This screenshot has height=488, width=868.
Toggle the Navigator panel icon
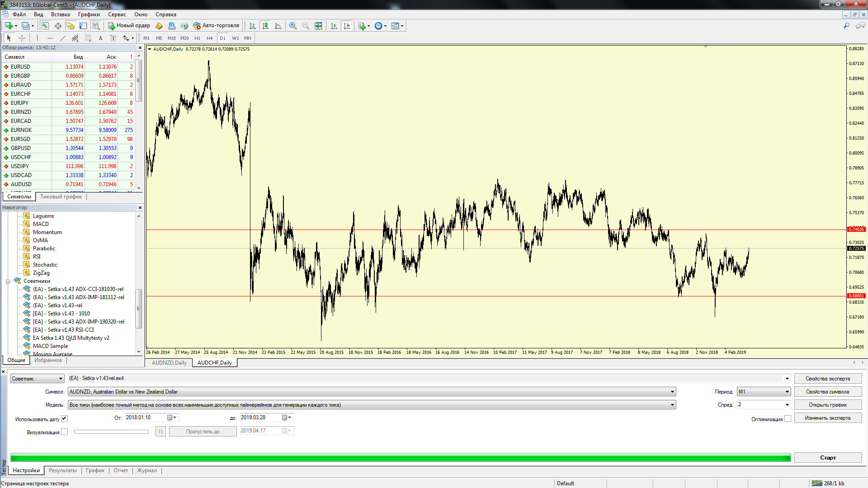pyautogui.click(x=70, y=26)
